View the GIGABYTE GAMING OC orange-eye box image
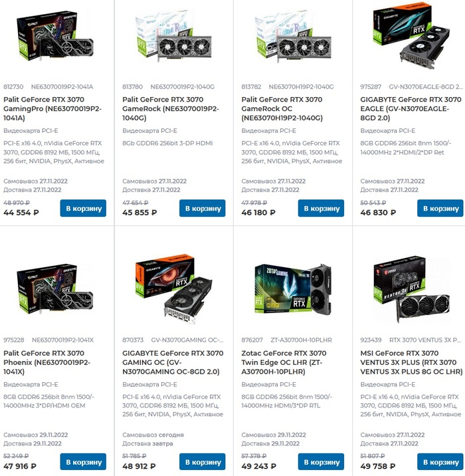465x476 pixels. (174, 289)
